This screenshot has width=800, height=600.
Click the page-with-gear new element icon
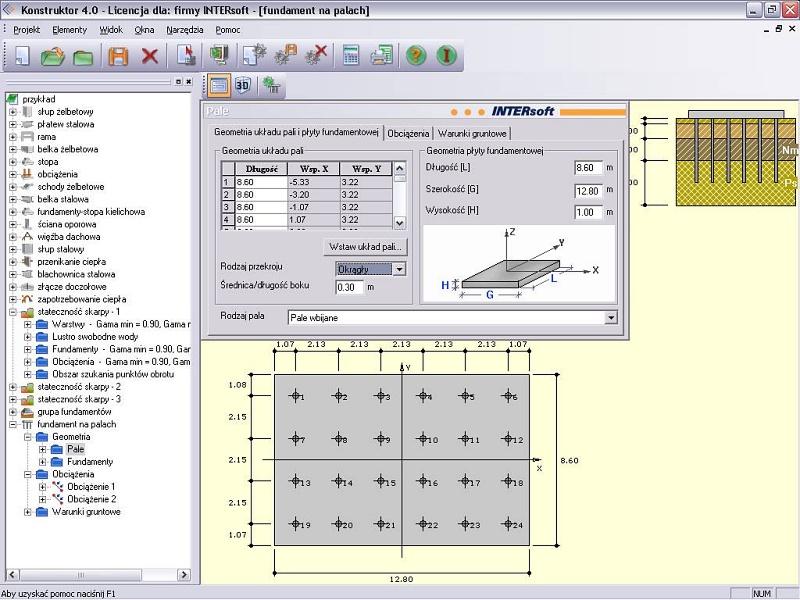[254, 55]
